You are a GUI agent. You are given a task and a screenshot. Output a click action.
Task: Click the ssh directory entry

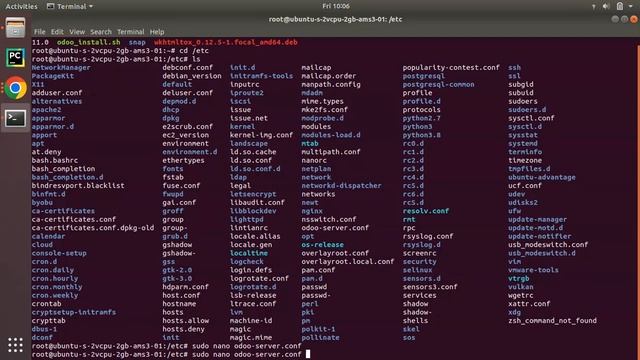[x=514, y=68]
